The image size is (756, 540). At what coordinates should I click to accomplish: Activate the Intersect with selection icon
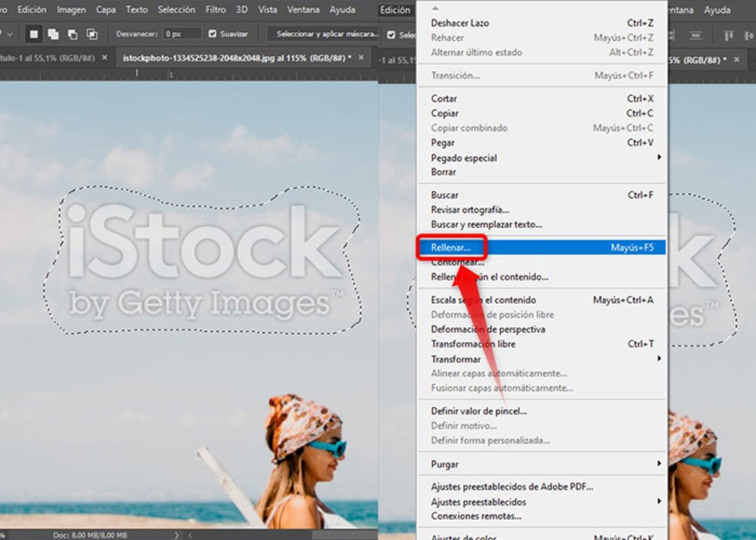92,34
